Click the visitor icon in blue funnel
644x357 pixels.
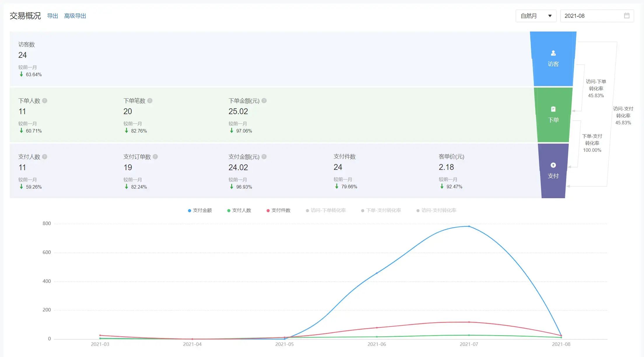tap(553, 53)
